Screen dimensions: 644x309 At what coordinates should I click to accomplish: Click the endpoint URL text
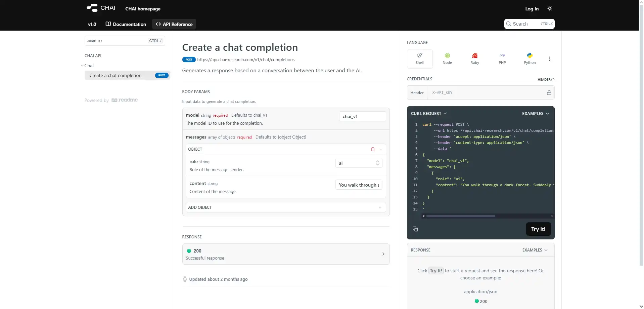tap(246, 60)
